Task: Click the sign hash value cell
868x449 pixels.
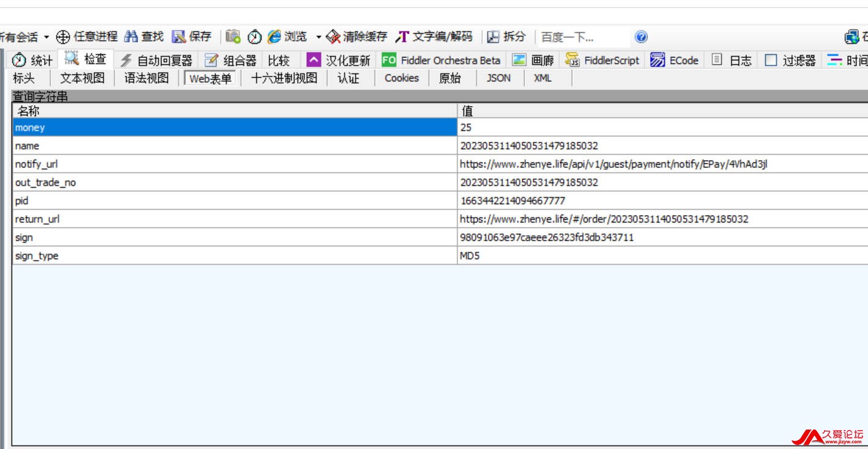Action: click(x=663, y=237)
